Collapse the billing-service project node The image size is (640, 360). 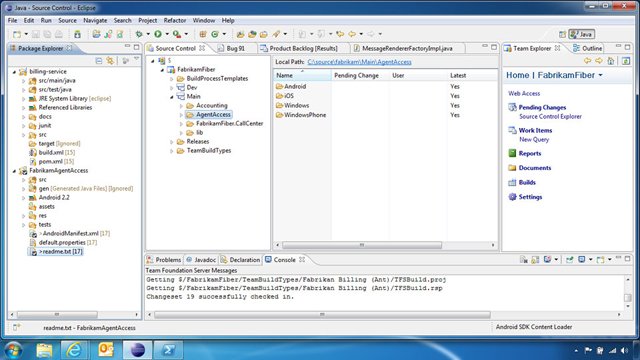click(x=14, y=72)
